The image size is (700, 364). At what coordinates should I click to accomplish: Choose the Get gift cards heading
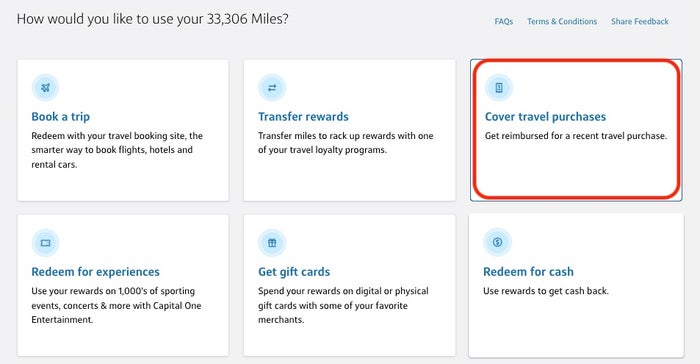(x=294, y=272)
